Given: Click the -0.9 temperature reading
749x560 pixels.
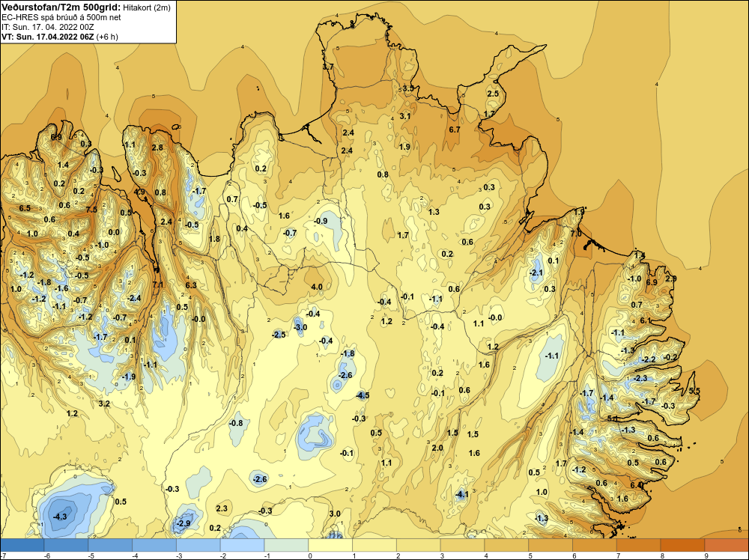Looking at the screenshot, I should 321,221.
